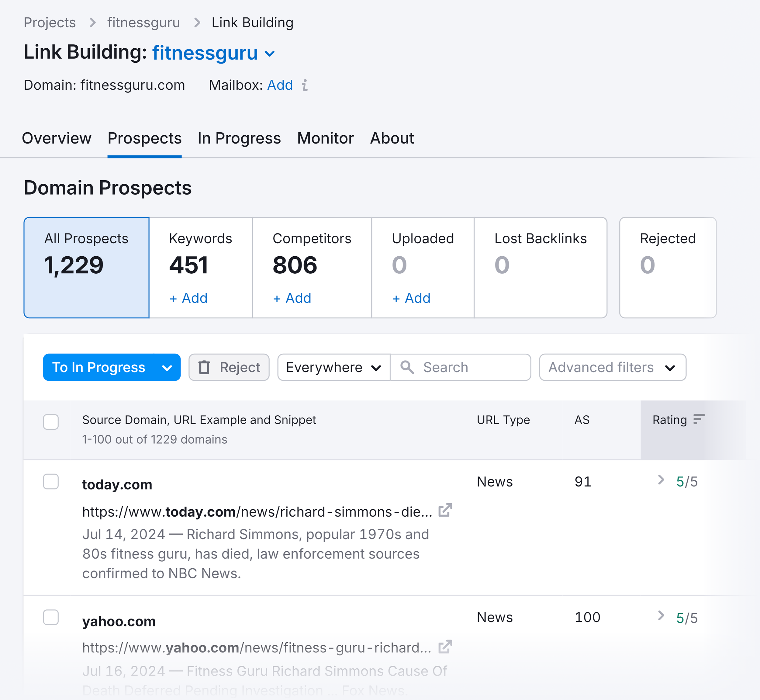Expand the yahoo.com rating details chevron
760x700 pixels.
tap(661, 615)
